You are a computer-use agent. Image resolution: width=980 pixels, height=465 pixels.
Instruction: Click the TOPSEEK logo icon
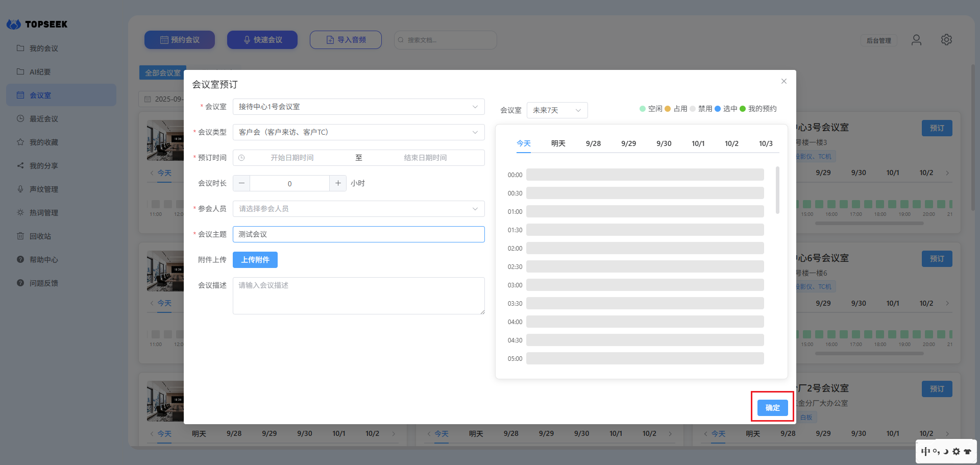point(14,24)
